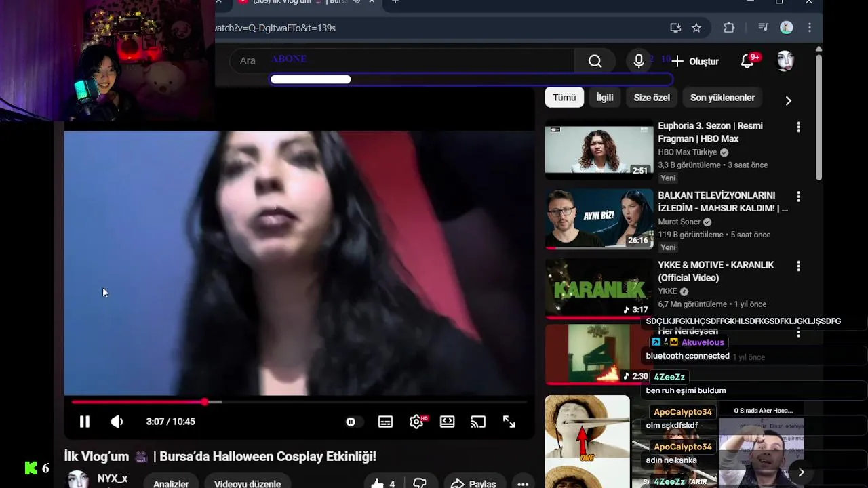Open options for Balkan Televizyonlarını video
This screenshot has height=488, width=868.
[798, 197]
